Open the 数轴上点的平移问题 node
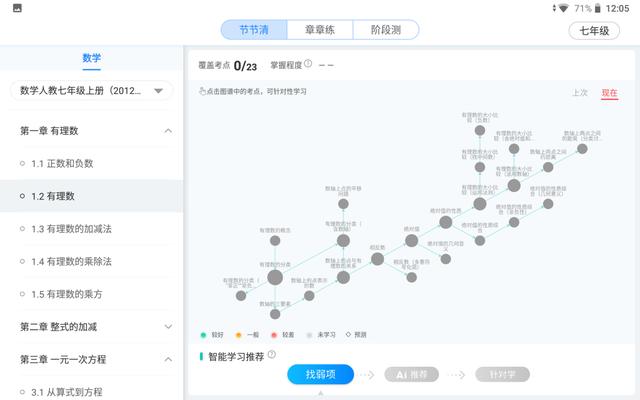The height and width of the screenshot is (400, 640). 343,204
